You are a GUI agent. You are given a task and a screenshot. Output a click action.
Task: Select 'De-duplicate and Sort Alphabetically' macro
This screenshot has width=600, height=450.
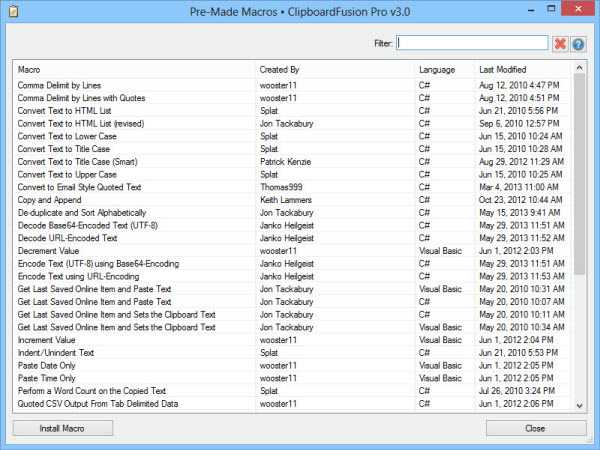[293, 213]
